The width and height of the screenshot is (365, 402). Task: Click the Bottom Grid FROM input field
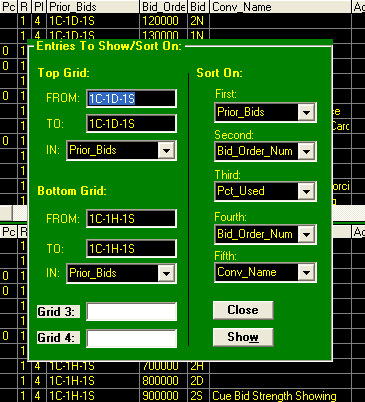[x=131, y=219]
